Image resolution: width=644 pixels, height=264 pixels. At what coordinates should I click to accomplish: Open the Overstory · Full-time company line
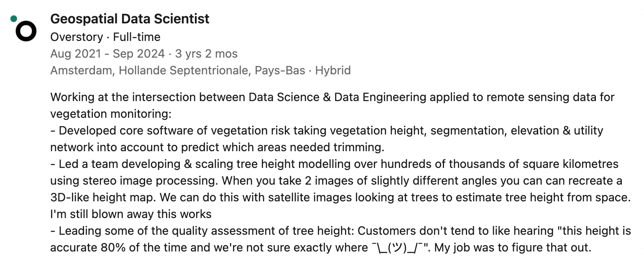[105, 37]
